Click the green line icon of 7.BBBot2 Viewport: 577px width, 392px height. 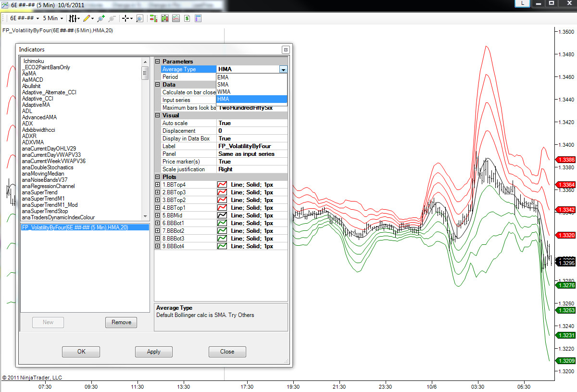223,231
